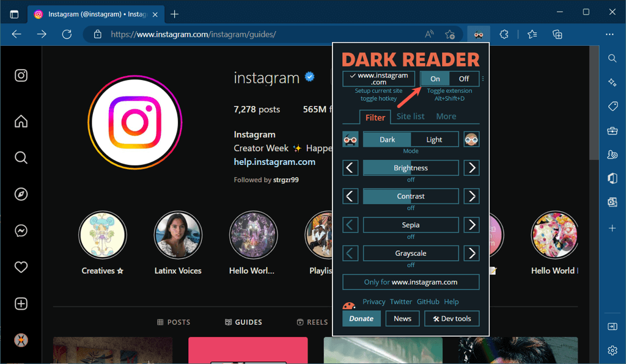Image resolution: width=626 pixels, height=364 pixels.
Task: Open Privacy link
Action: (374, 302)
